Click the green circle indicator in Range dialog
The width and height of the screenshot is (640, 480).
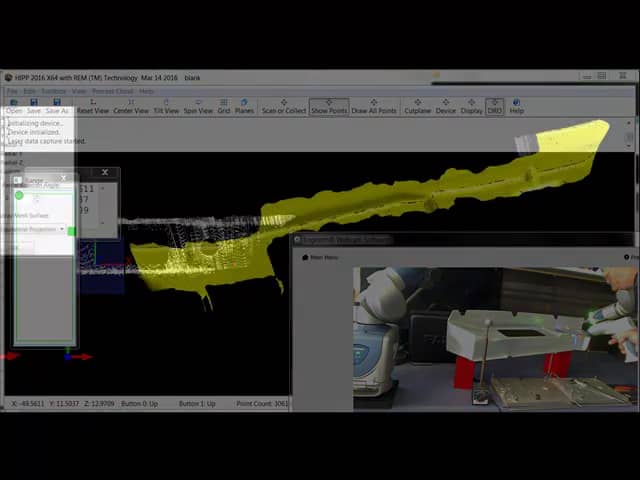(19, 195)
